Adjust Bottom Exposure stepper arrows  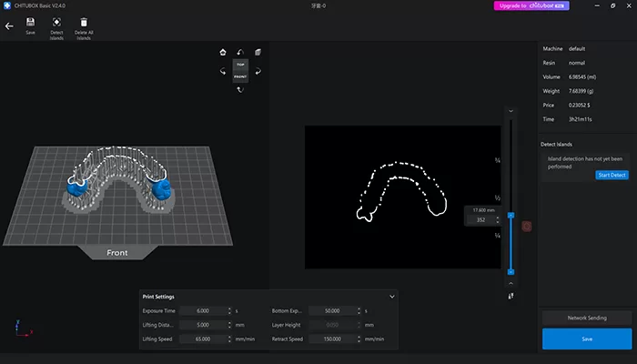coord(359,311)
